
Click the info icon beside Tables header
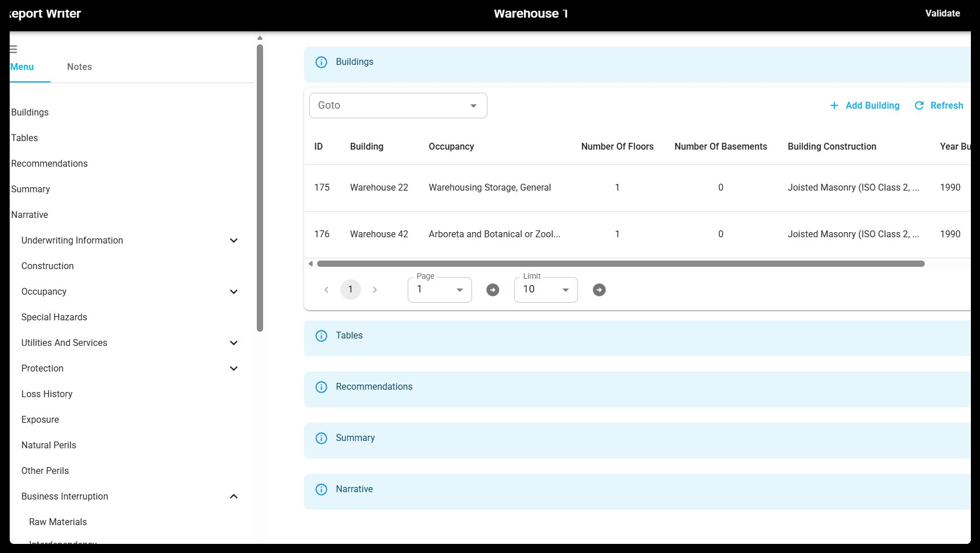321,336
